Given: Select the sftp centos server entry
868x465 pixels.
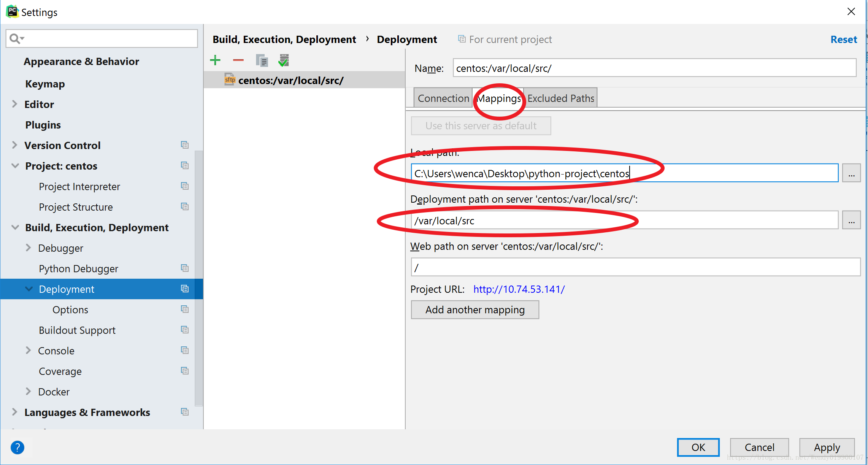Looking at the screenshot, I should tap(291, 80).
